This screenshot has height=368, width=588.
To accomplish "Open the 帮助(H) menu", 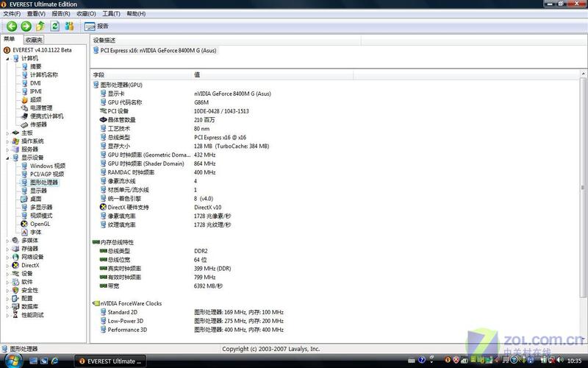I will point(136,13).
